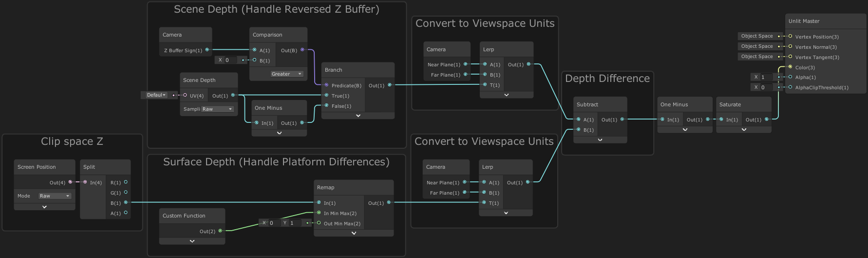Click the Custom Function Out(2) output port
Screen dimensions: 868x258
coord(220,231)
